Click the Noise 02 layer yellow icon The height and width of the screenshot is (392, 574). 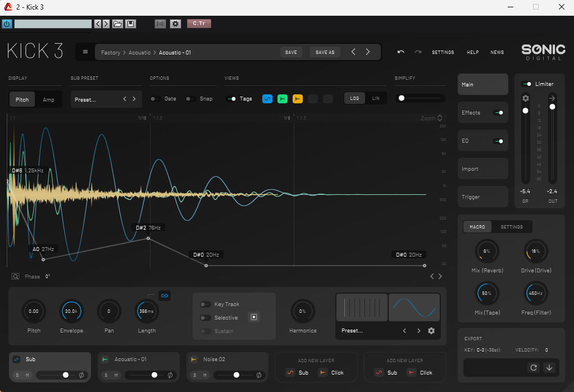click(x=194, y=359)
